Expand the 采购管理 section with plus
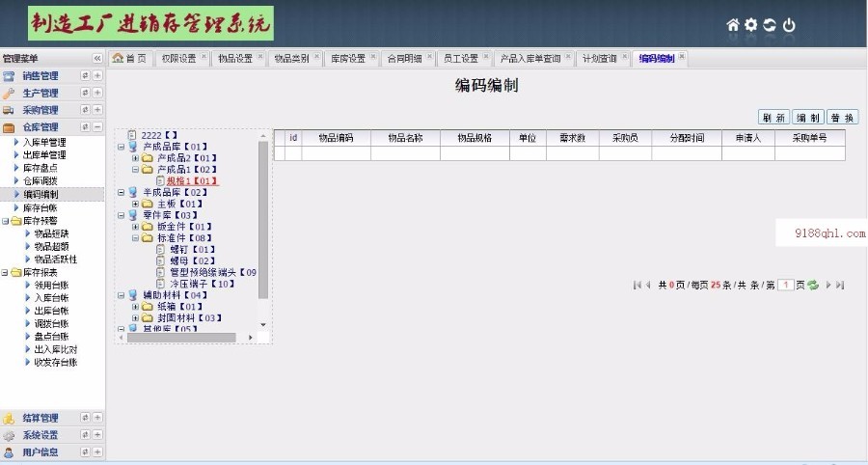 [x=97, y=110]
